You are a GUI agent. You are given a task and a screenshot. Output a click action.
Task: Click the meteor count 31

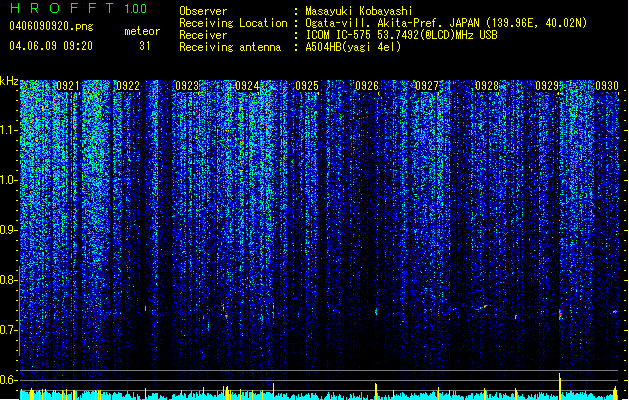(145, 46)
